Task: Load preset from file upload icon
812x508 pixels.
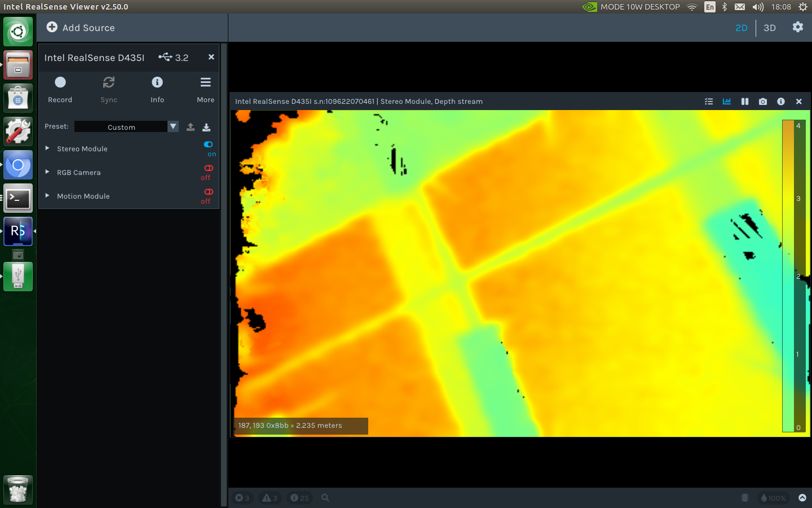Action: click(x=191, y=127)
